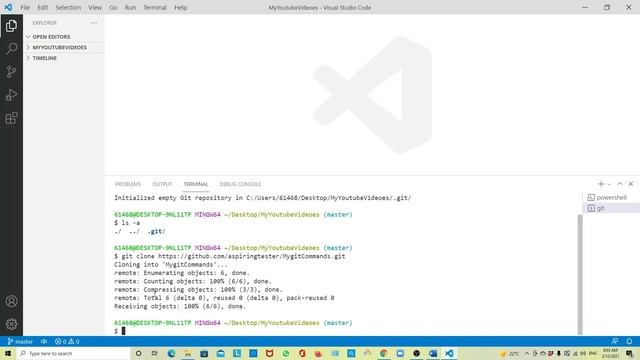Maximize the terminal panel size
The width and height of the screenshot is (640, 360).
(x=620, y=184)
